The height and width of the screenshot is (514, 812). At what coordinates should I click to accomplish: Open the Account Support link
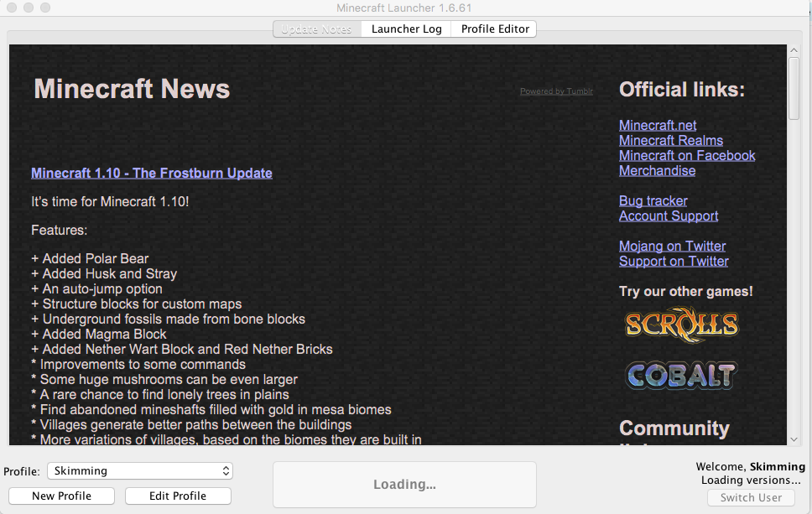pyautogui.click(x=669, y=215)
